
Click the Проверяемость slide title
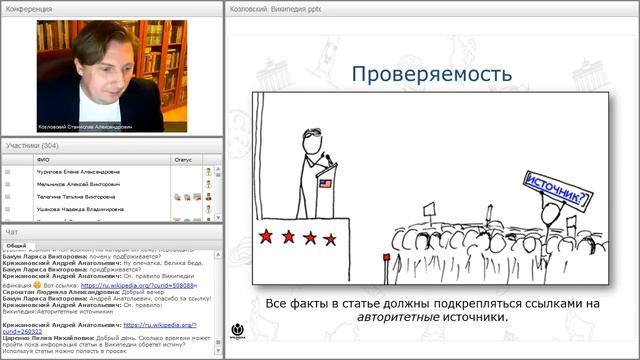tap(431, 74)
